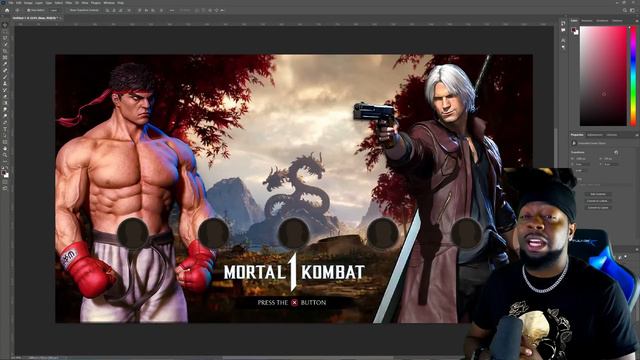Click the Home icon in options bar
This screenshot has width=640, height=360.
point(7,10)
